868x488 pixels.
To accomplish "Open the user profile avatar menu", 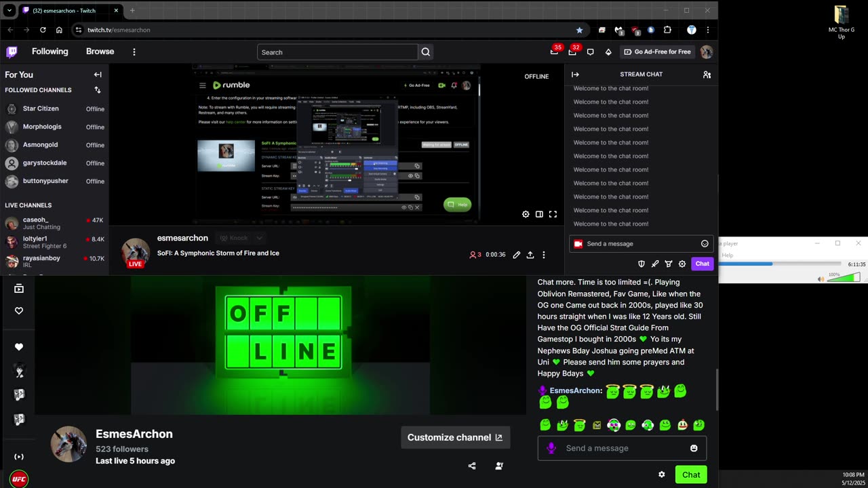I will [706, 52].
